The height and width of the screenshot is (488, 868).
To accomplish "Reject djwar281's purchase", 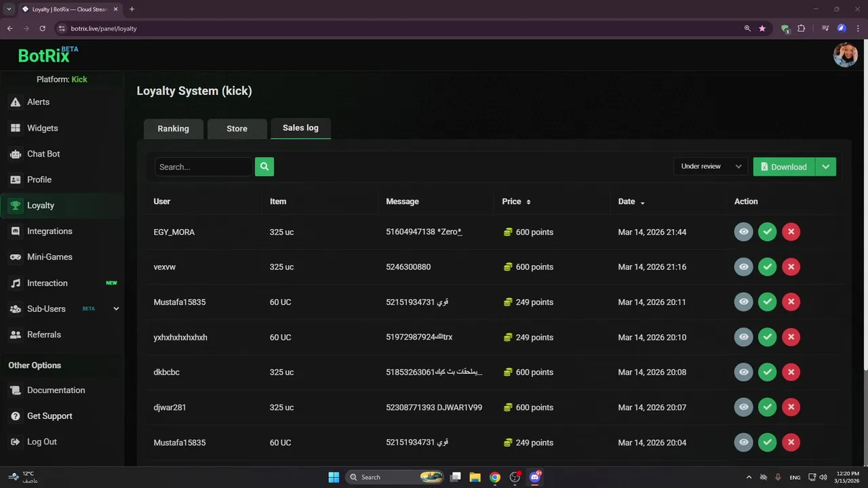I will pyautogui.click(x=791, y=407).
